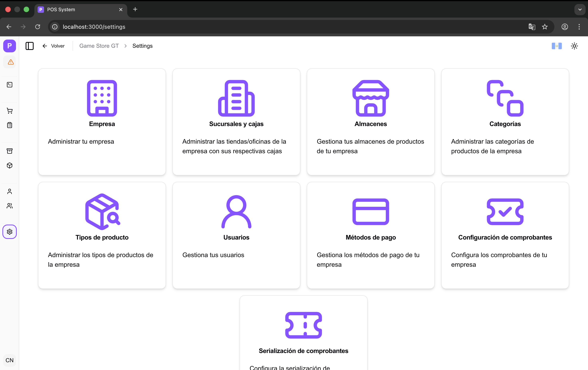Select the POS System browser tab
This screenshot has width=588, height=370.
[x=81, y=10]
